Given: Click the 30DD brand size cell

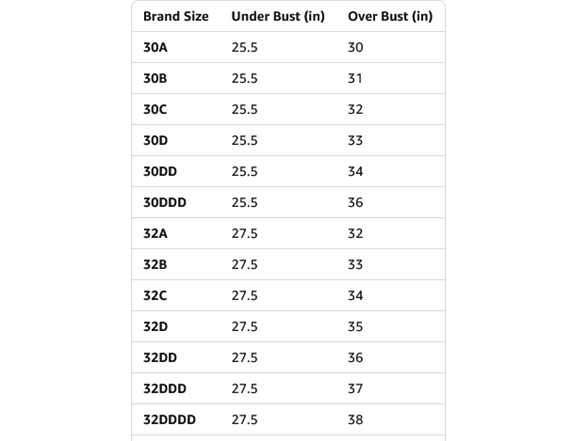Looking at the screenshot, I should pyautogui.click(x=160, y=171).
